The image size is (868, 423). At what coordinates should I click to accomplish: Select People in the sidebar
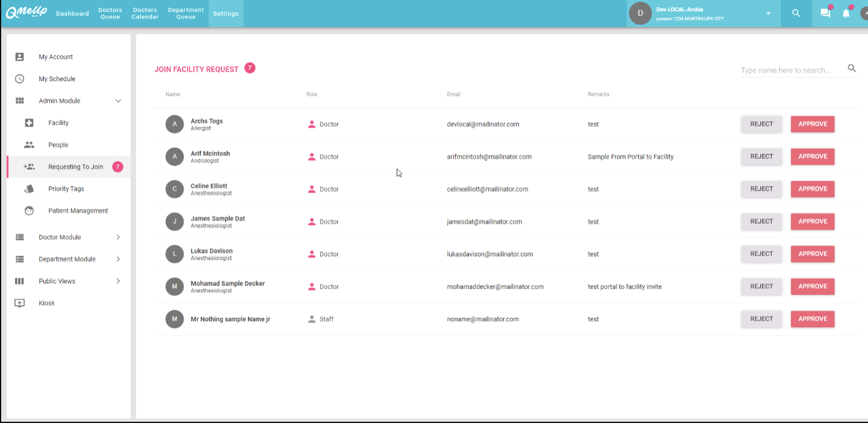coord(58,145)
